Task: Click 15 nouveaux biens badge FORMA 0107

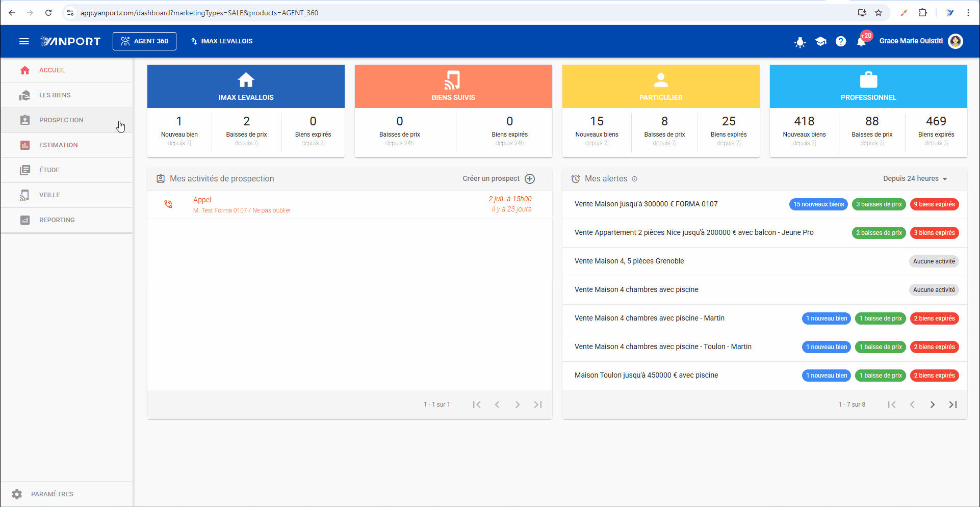Action: click(818, 204)
